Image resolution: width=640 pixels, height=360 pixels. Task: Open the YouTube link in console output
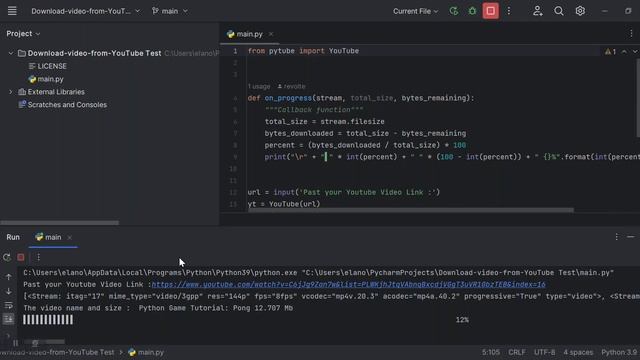348,284
